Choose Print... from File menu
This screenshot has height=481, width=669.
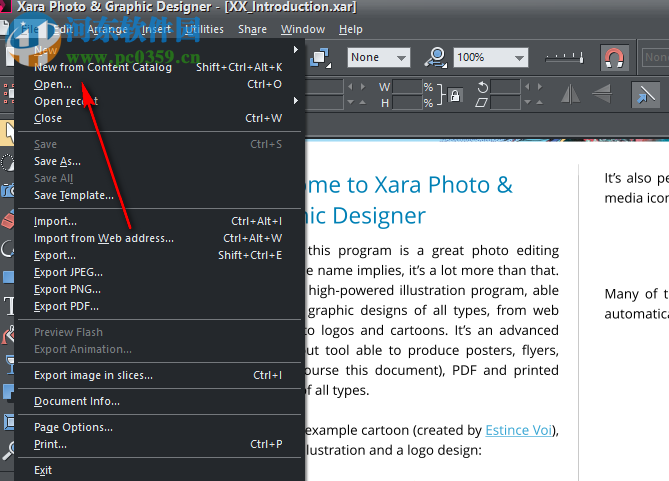[158, 444]
